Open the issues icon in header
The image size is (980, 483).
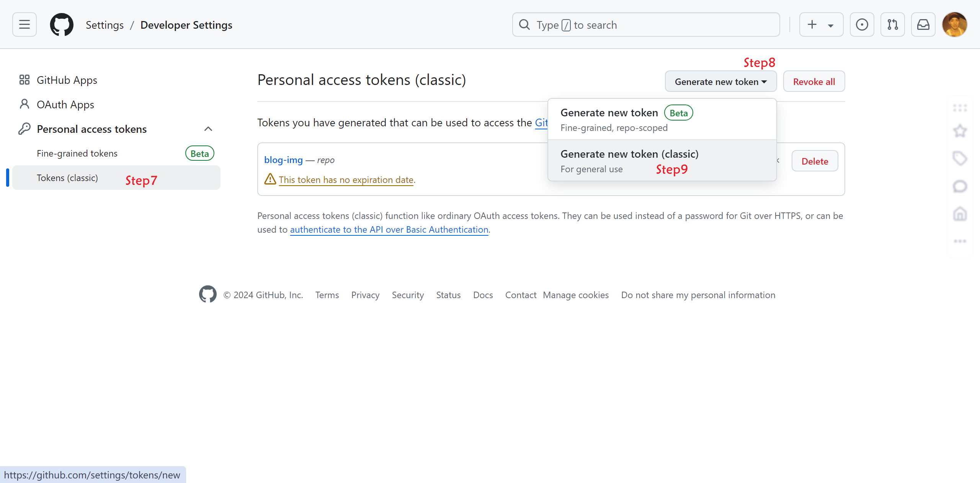click(862, 24)
